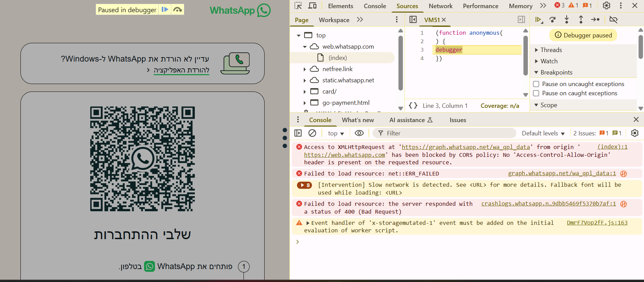Activate the inspect element picker

[298, 6]
